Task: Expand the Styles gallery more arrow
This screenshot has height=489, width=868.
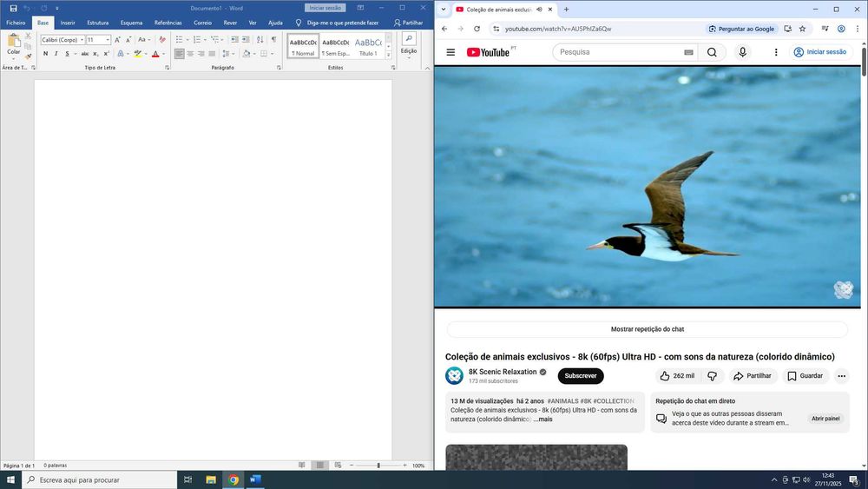Action: [389, 55]
